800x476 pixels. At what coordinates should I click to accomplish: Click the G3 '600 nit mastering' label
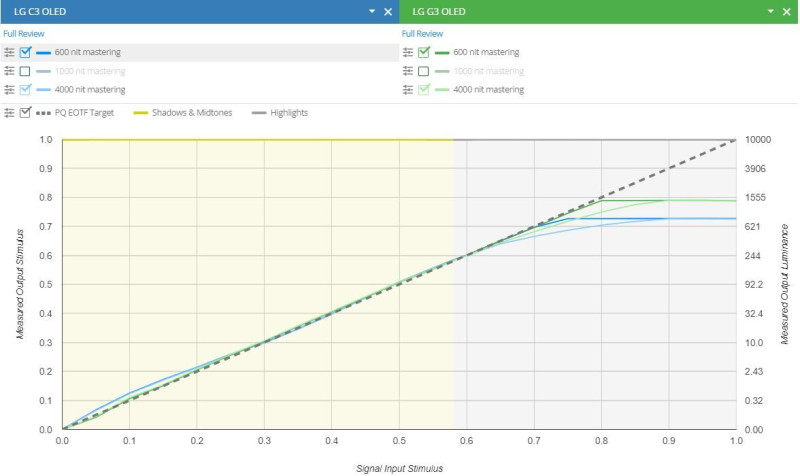pos(486,52)
